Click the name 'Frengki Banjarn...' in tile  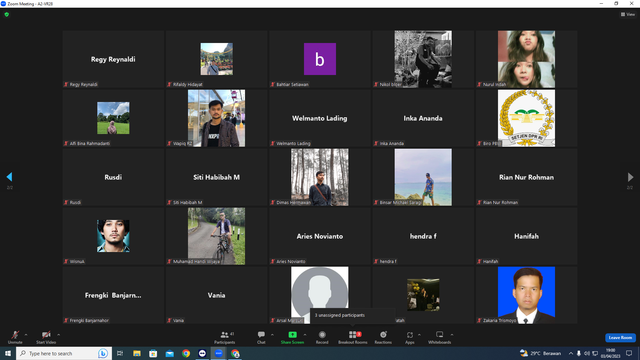[x=113, y=295]
